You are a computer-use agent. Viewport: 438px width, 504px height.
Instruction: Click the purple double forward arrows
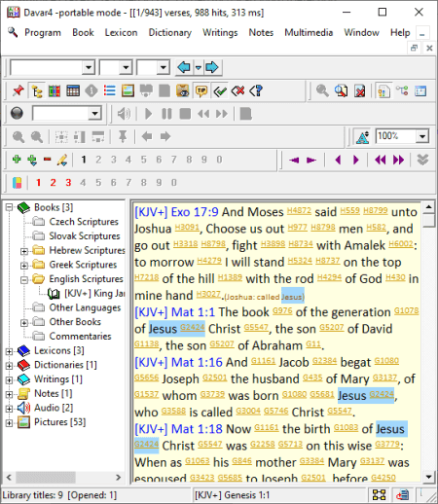398,160
